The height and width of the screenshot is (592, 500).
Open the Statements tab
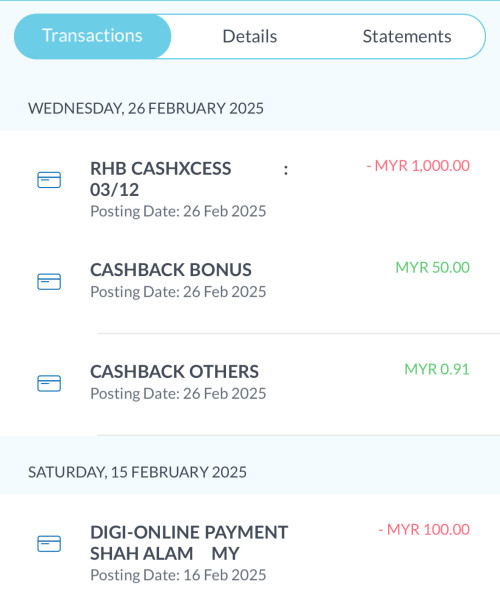407,37
